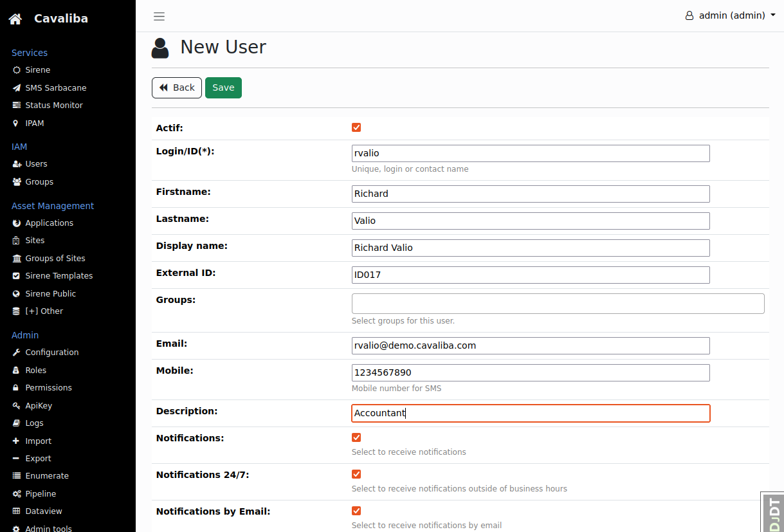
Task: Save the new user
Action: (x=223, y=87)
